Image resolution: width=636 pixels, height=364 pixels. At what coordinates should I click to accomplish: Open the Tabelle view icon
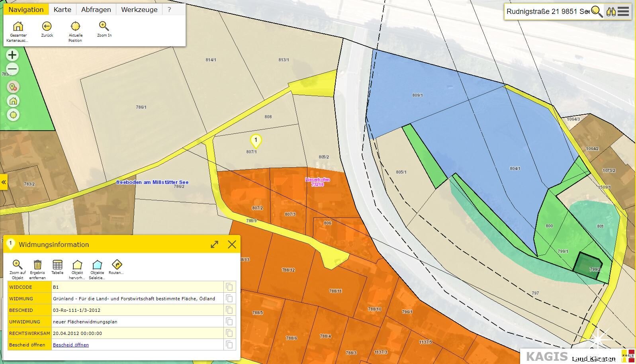click(x=57, y=265)
